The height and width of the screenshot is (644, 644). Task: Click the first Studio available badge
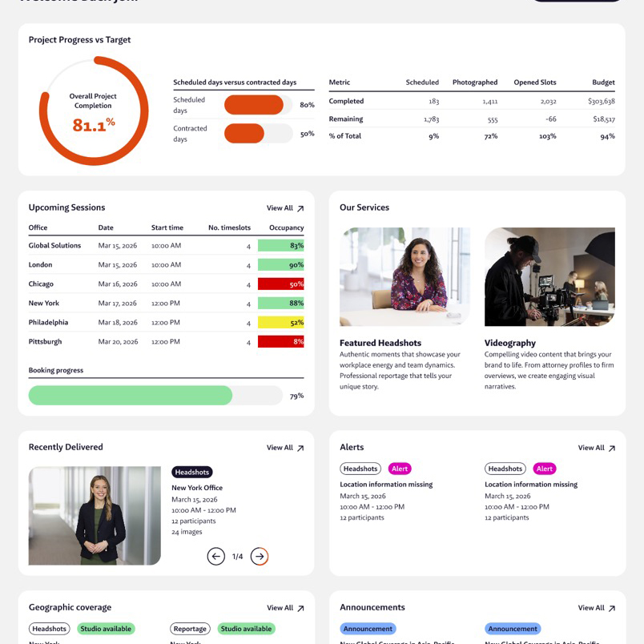click(x=106, y=629)
